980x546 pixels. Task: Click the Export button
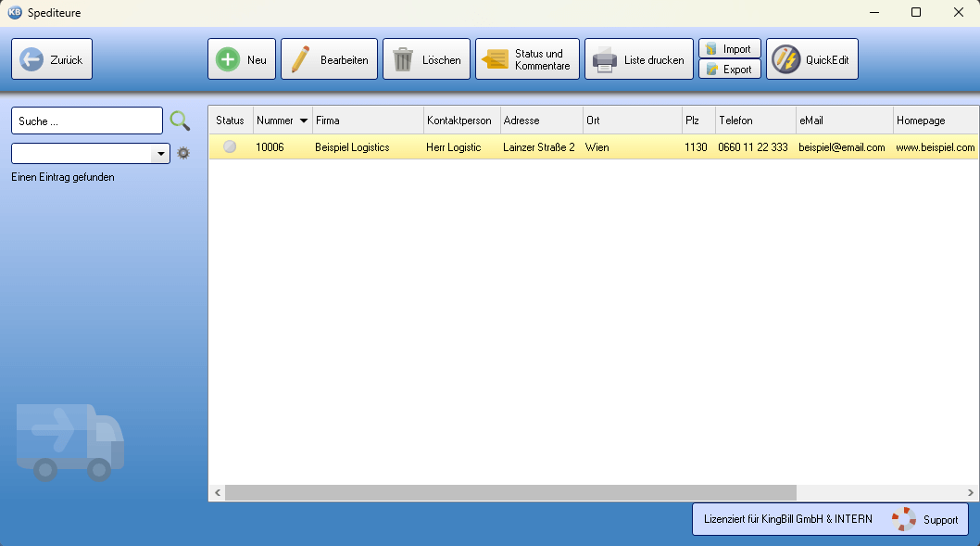pos(730,70)
